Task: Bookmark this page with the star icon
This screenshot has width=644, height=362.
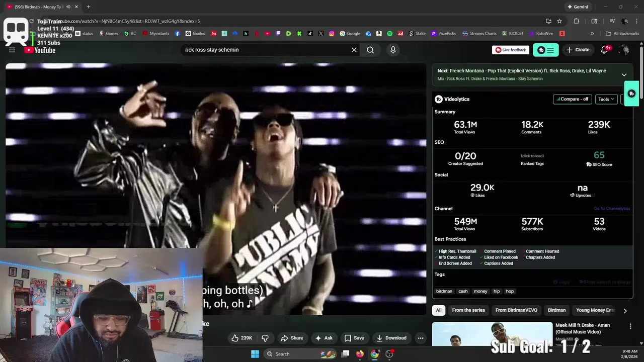Action: coord(559,21)
